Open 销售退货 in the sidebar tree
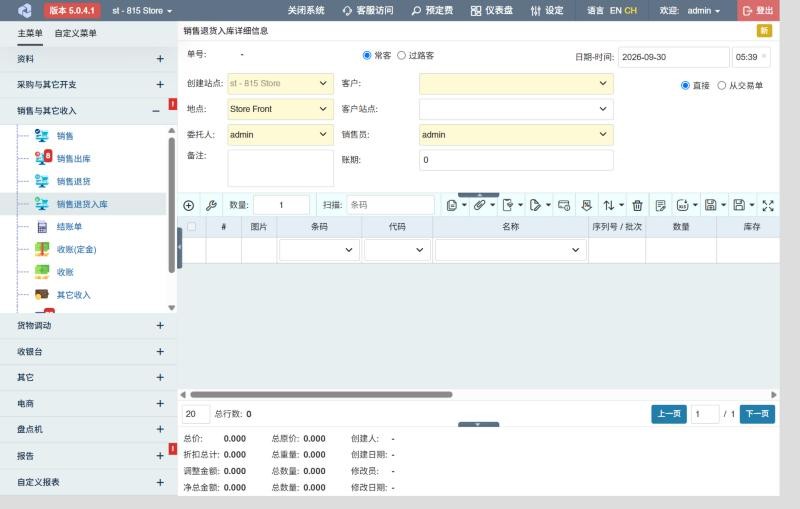The height and width of the screenshot is (509, 800). 73,181
